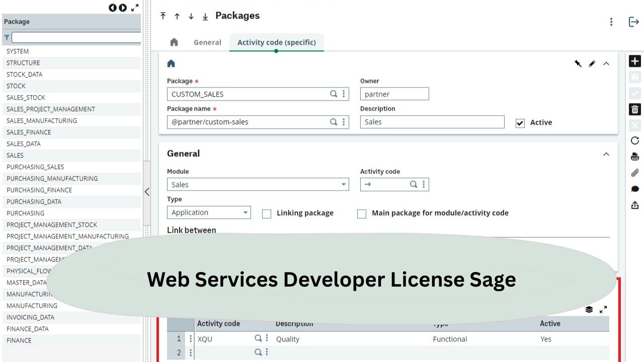Select PURCHASING_SALES in the package list
Screen dimensions: 644x362
click(x=71, y=167)
